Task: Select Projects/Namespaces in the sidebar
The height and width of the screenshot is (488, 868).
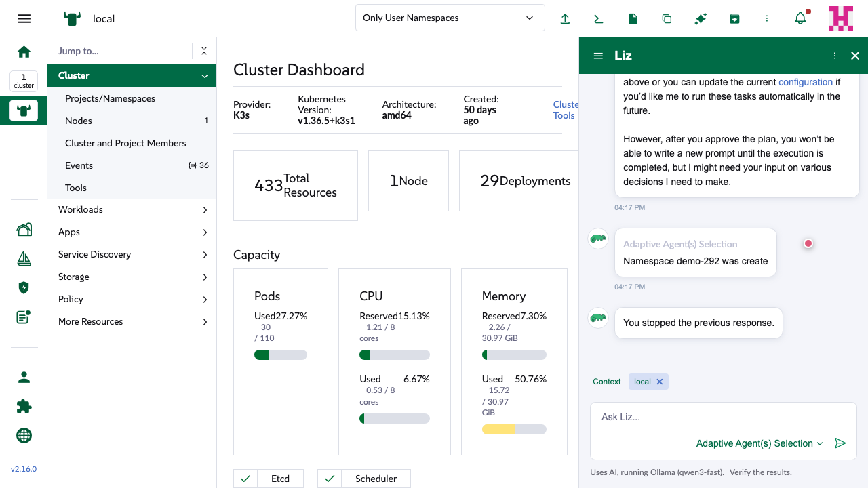Action: [x=132, y=98]
